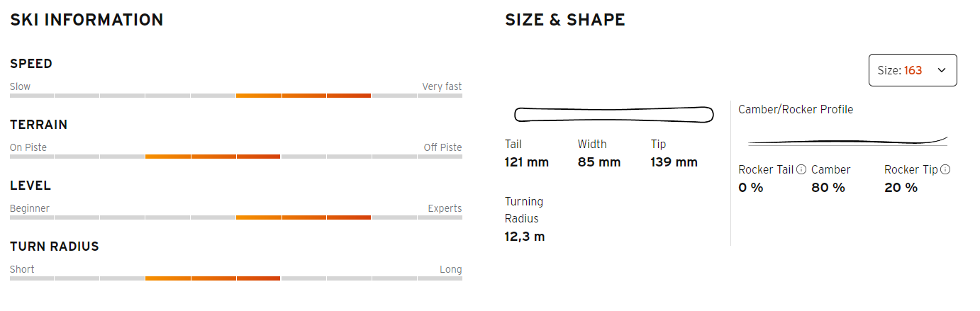
Task: Click the SIZE & SHAPE heading
Action: [565, 20]
